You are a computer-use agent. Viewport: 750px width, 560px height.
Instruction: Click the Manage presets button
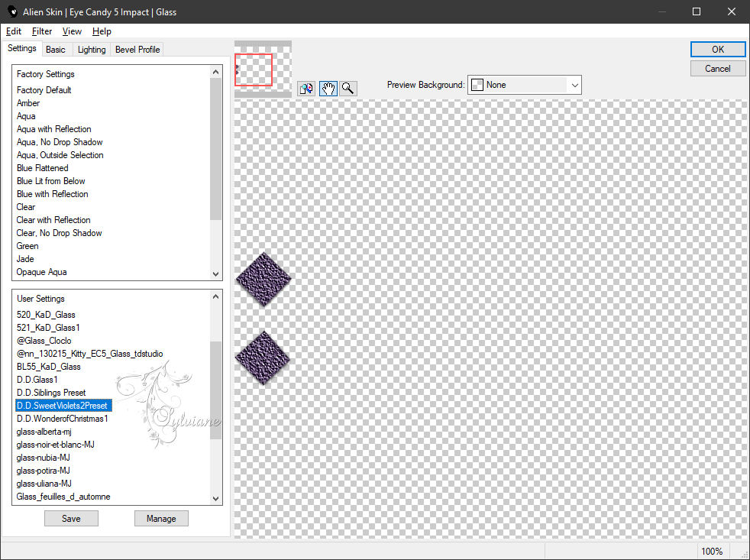point(161,518)
